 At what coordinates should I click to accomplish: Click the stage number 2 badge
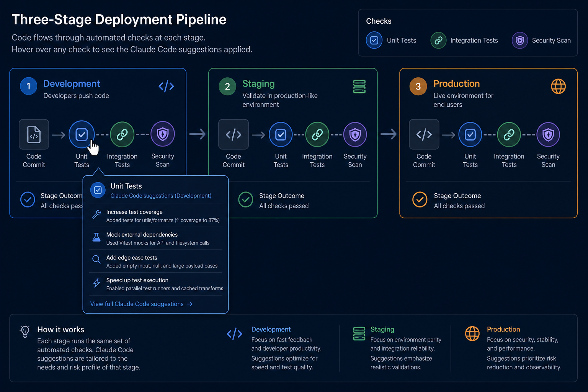point(227,87)
